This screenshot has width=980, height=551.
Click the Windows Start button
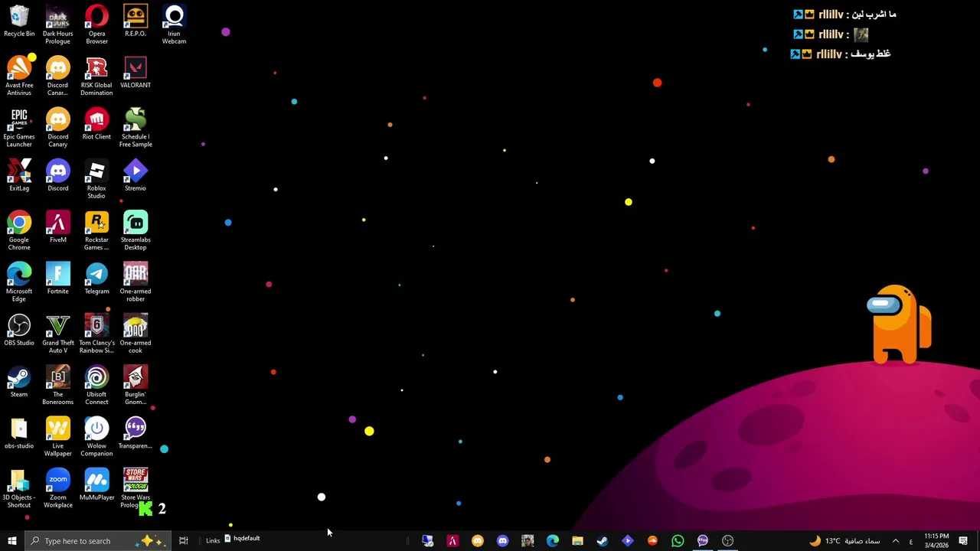12,541
